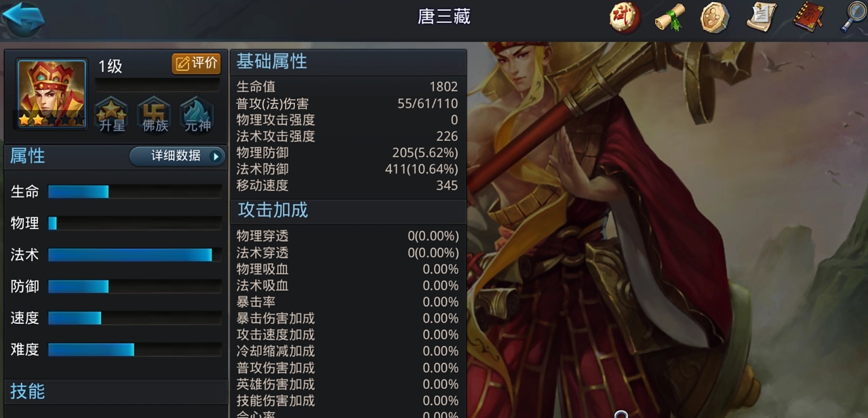868x418 pixels.
Task: Open the green-ribbon scroll icon
Action: pos(670,18)
